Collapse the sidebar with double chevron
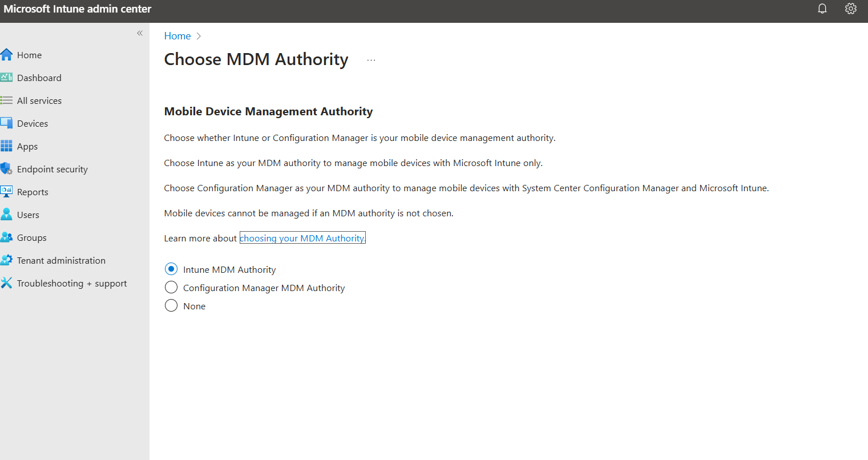The height and width of the screenshot is (460, 868). (x=140, y=33)
